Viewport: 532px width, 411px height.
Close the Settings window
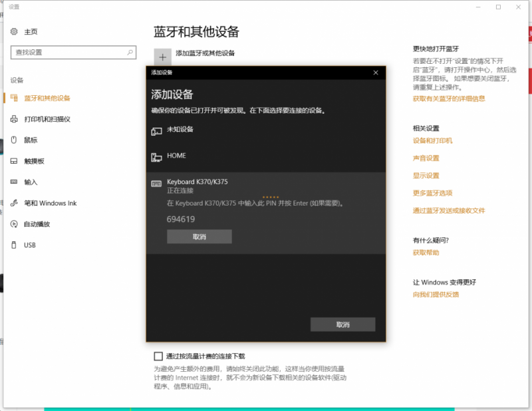tap(518, 7)
